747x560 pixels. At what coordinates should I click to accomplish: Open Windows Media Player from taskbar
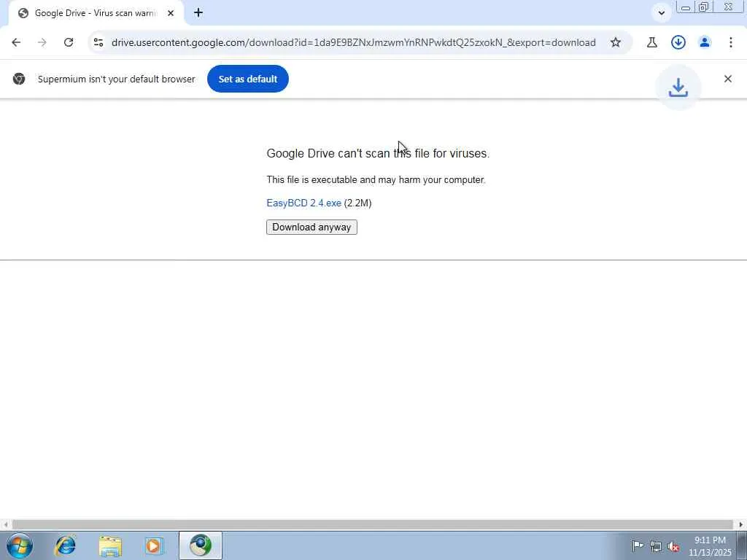pos(154,545)
